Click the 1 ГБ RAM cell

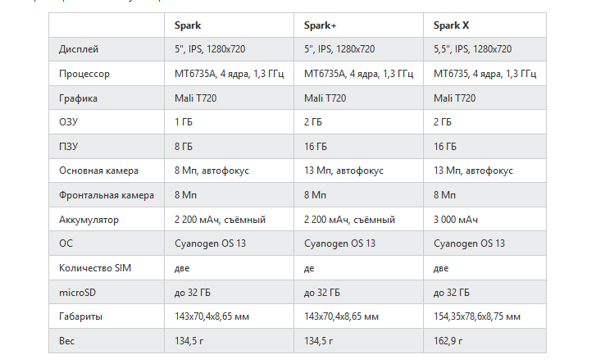183,122
